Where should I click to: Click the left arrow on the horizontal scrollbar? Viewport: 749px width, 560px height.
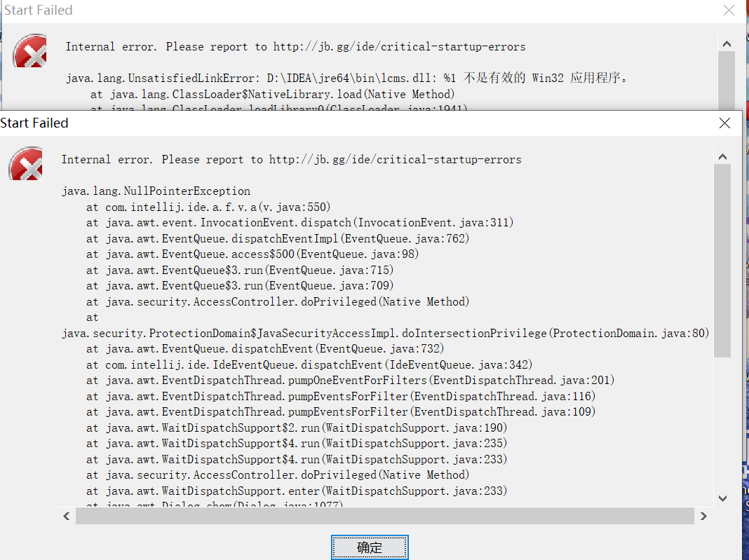point(66,516)
